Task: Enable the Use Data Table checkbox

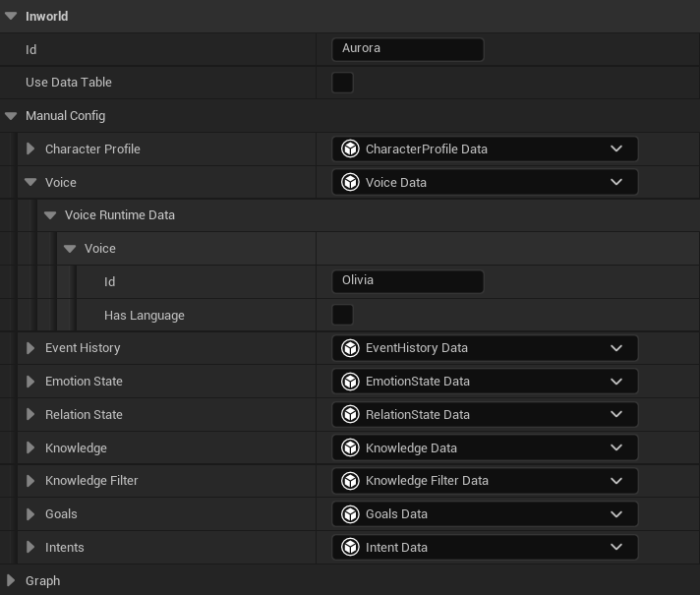Action: pos(342,83)
